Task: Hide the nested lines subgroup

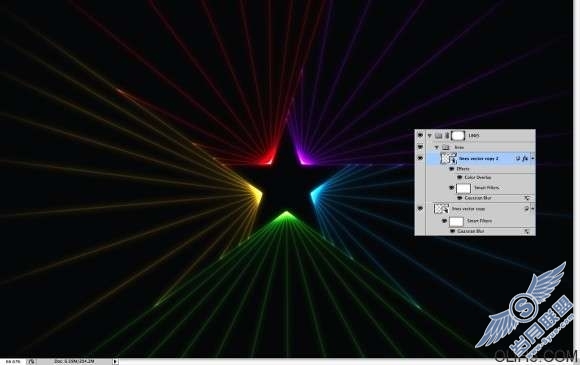Action: [420, 147]
